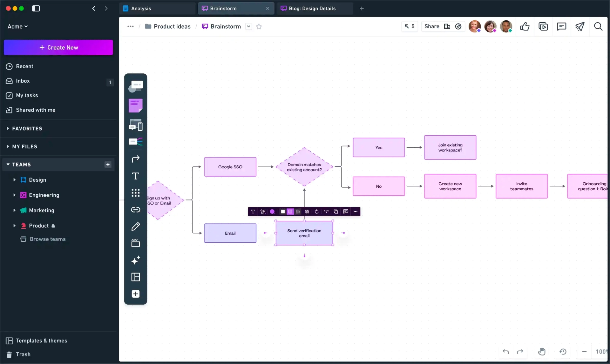Open the purple shape color picker

[x=272, y=212]
